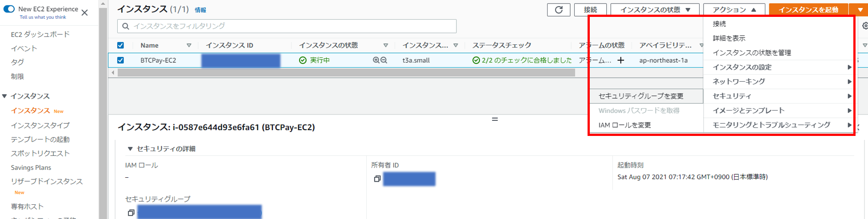This screenshot has width=868, height=219.
Task: Click the BTCPay-EC2 name cell
Action: click(x=158, y=60)
